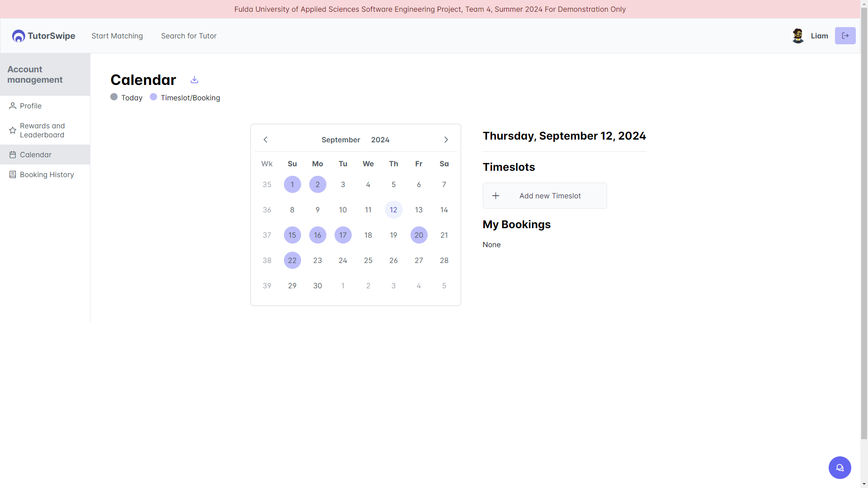
Task: Open Start Matching in top navigation
Action: 117,36
